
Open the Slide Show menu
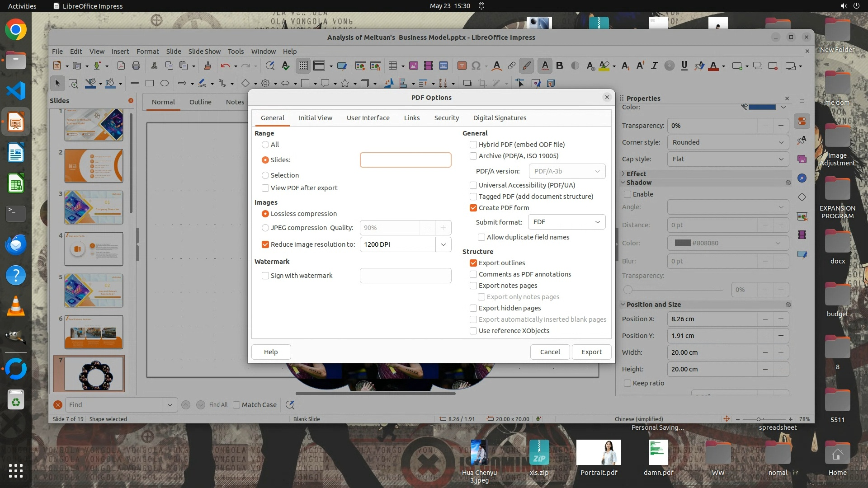(x=204, y=52)
